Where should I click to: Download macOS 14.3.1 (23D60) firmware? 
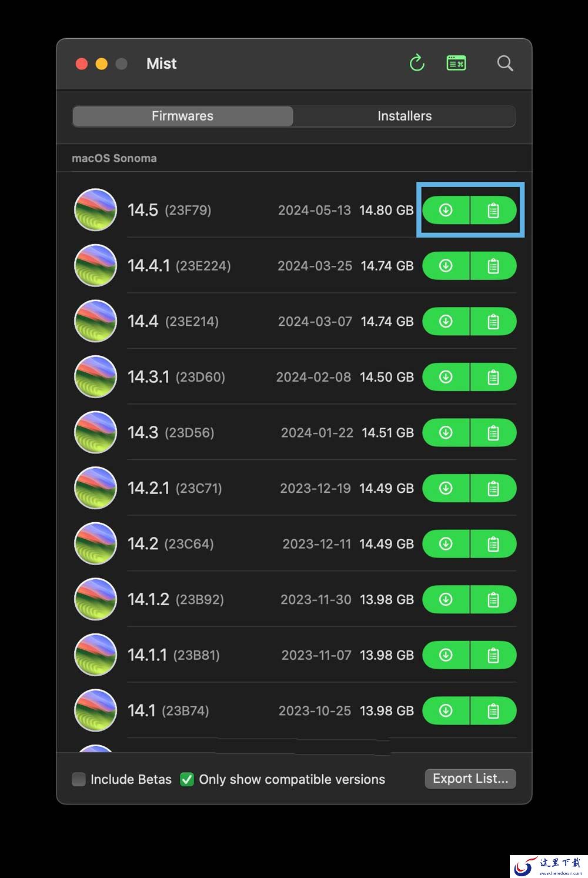(446, 377)
